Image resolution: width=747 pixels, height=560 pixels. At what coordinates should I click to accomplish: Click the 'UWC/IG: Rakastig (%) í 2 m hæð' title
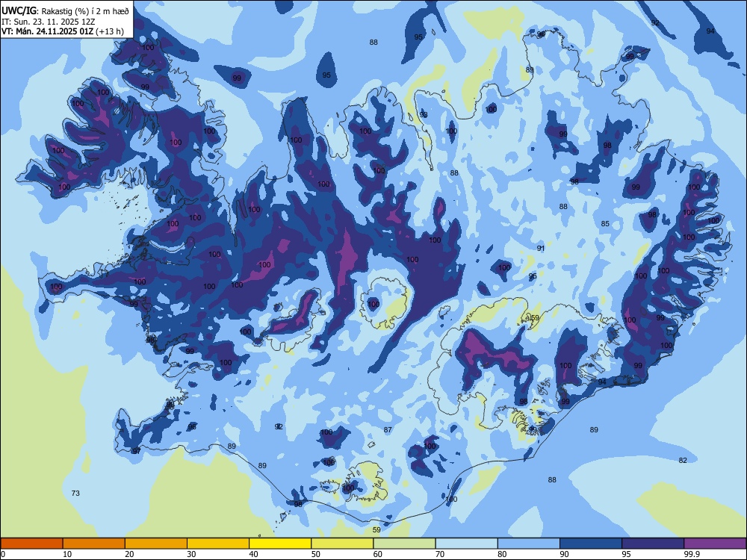(65, 11)
